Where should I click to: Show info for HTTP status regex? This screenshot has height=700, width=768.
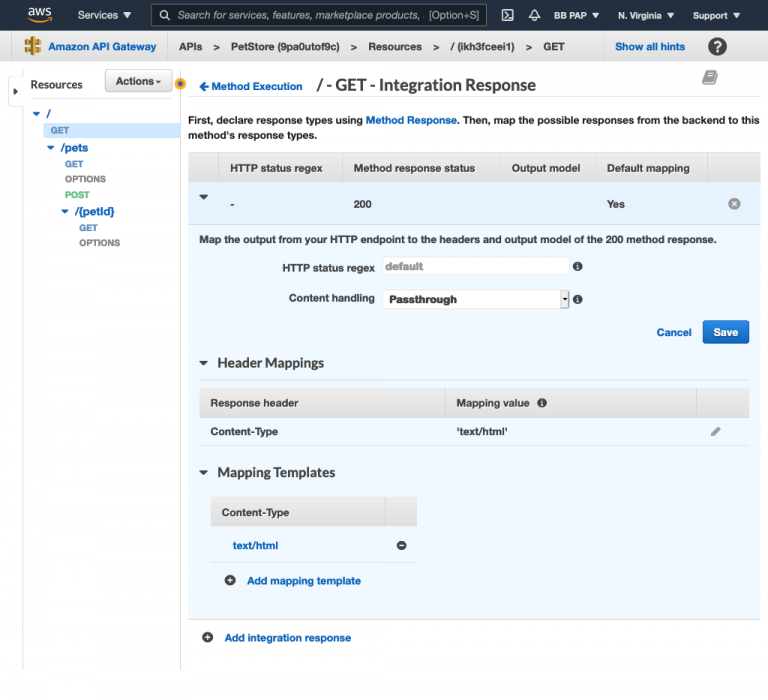coord(577,266)
